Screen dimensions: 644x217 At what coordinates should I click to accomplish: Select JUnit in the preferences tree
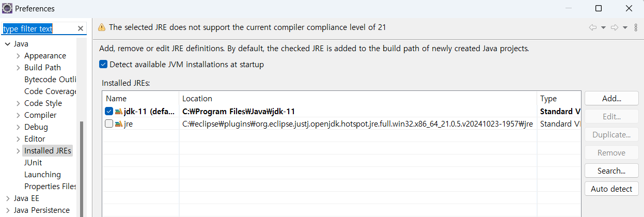(33, 163)
